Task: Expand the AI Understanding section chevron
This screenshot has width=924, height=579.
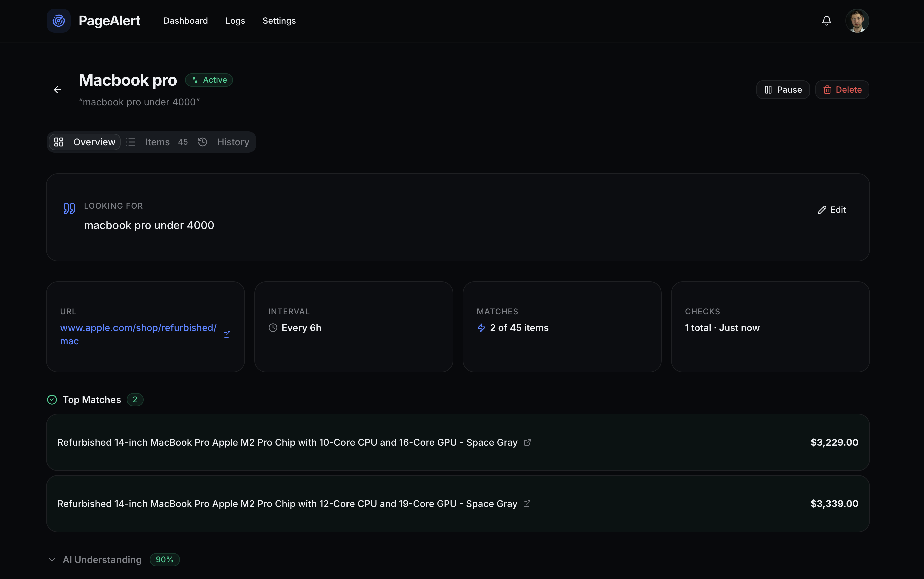Action: [52, 559]
